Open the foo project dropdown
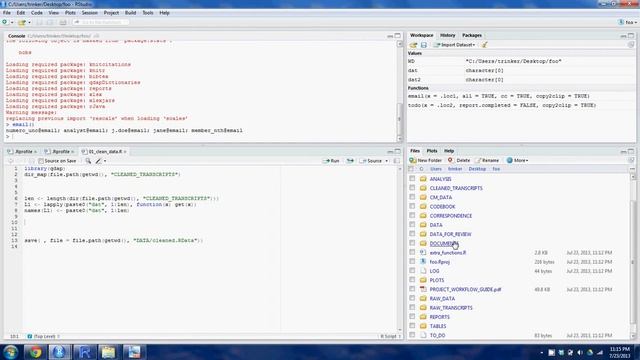The height and width of the screenshot is (360, 640). pos(628,22)
